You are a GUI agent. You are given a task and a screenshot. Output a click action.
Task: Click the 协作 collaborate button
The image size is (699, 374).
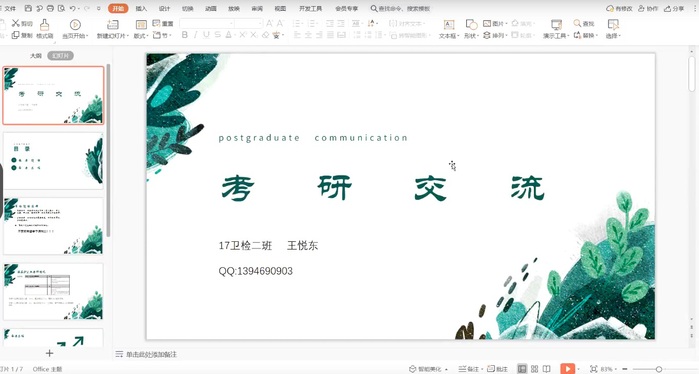648,8
